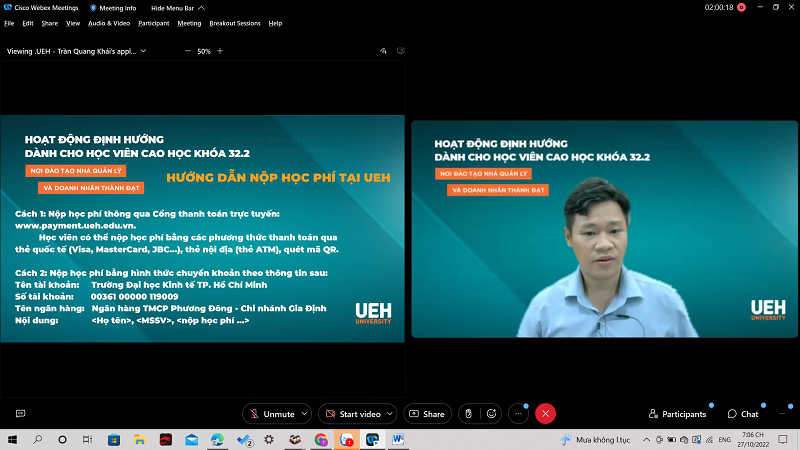Open Zalo app in taskbar
The image size is (800, 450).
(x=346, y=440)
